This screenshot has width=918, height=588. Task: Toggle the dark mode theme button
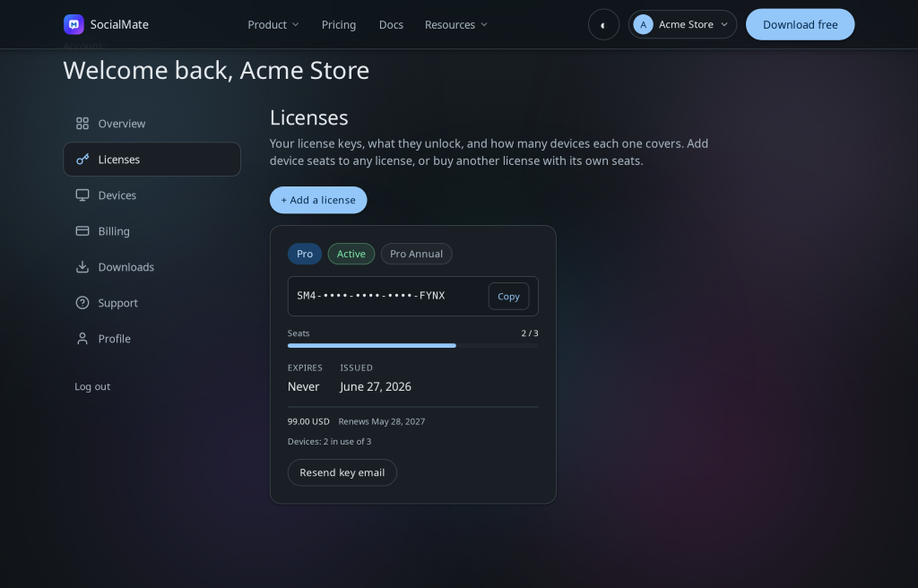point(603,24)
